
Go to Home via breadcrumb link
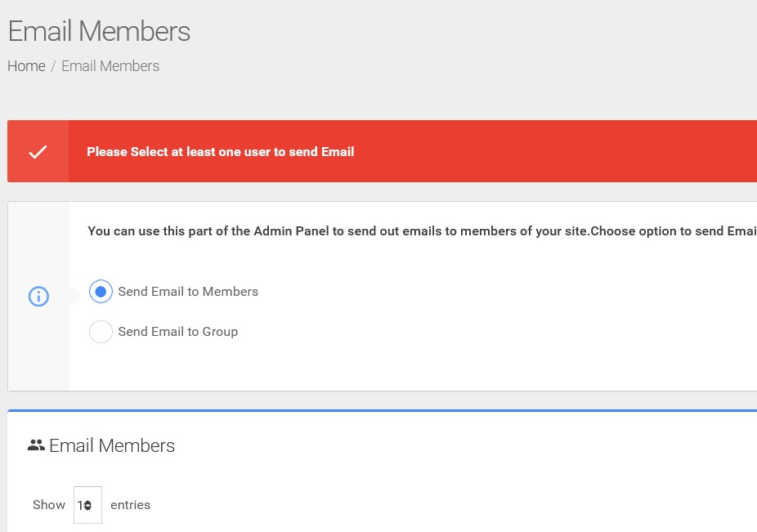26,65
